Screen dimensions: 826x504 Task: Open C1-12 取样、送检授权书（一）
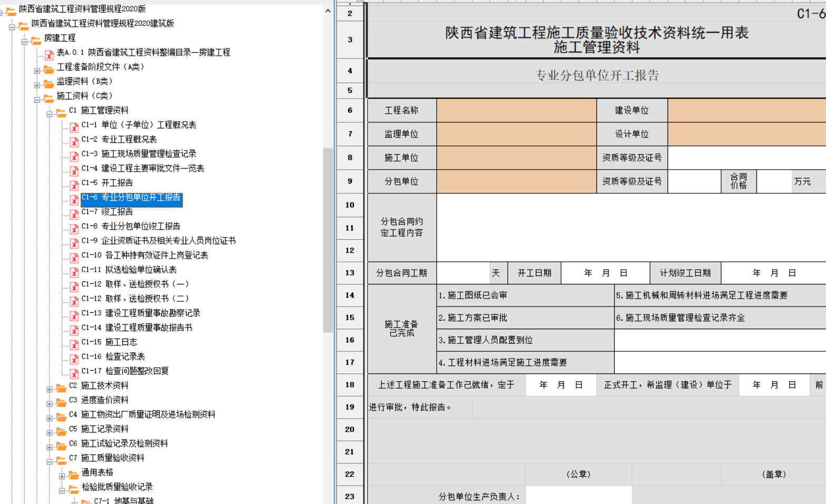tap(135, 284)
